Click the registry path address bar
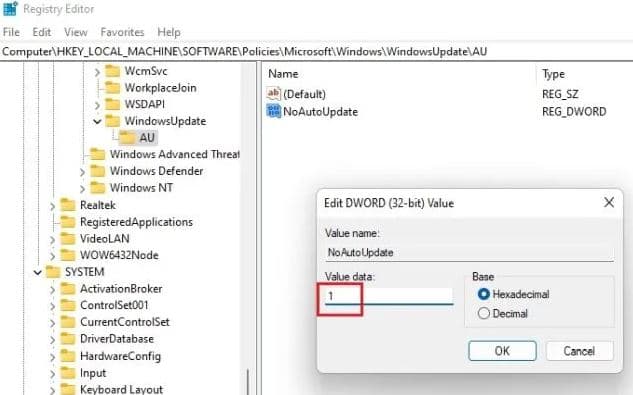The height and width of the screenshot is (395, 633). pos(316,52)
